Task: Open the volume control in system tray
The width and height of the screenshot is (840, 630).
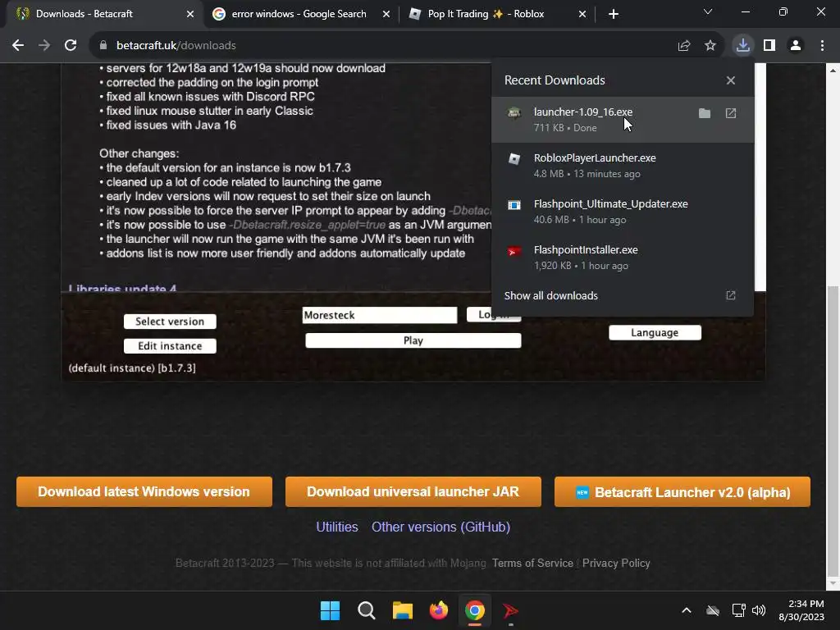Action: [759, 610]
